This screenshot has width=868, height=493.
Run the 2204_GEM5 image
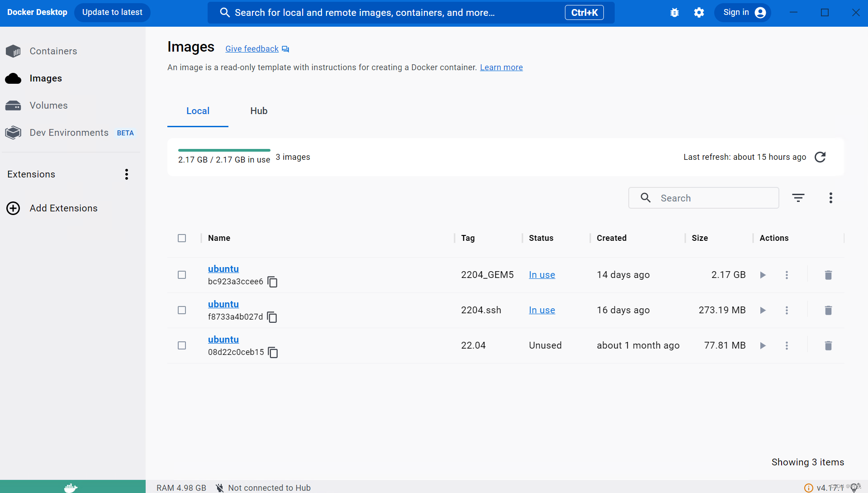(x=763, y=275)
